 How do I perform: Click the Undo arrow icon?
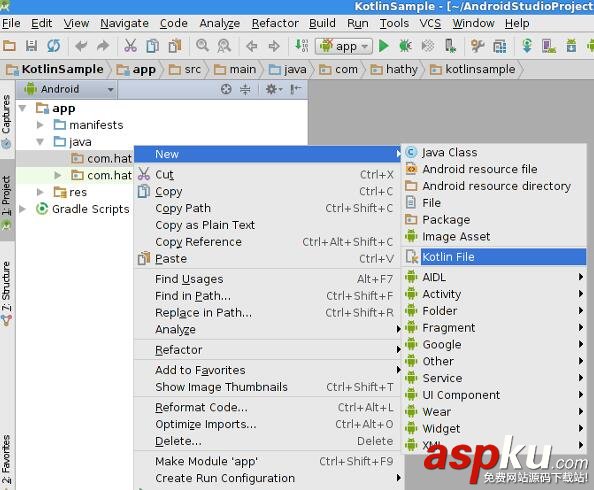[x=81, y=46]
